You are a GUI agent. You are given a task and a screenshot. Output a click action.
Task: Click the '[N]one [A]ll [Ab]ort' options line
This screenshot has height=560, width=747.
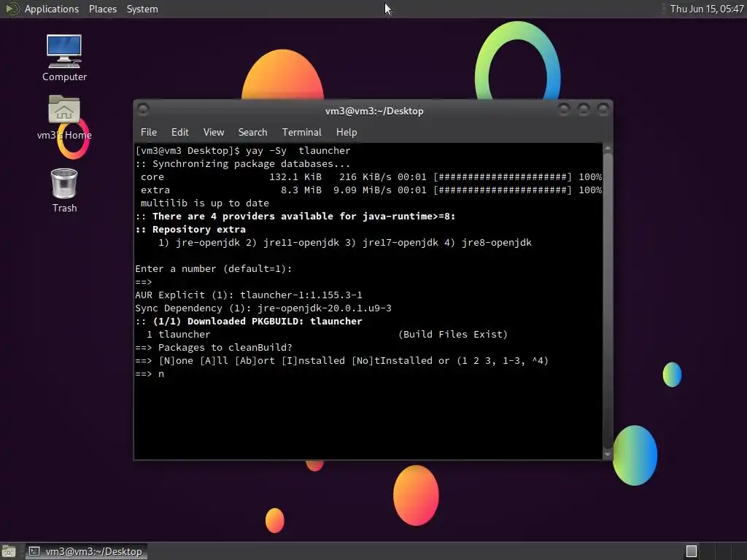click(x=341, y=360)
